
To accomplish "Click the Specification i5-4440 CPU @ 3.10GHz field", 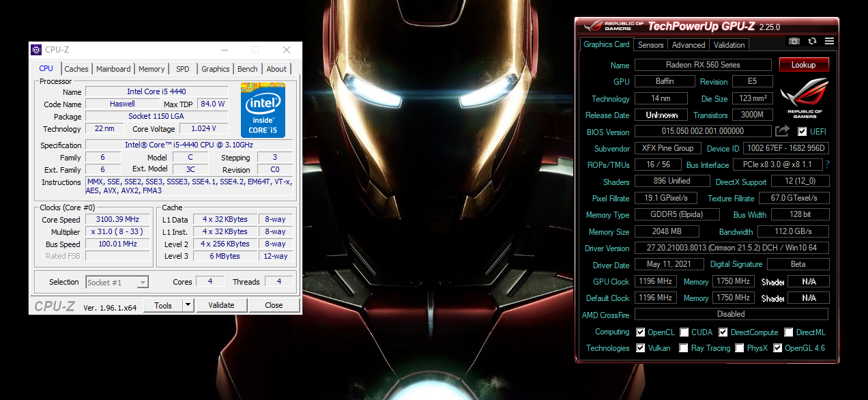I will tap(189, 145).
